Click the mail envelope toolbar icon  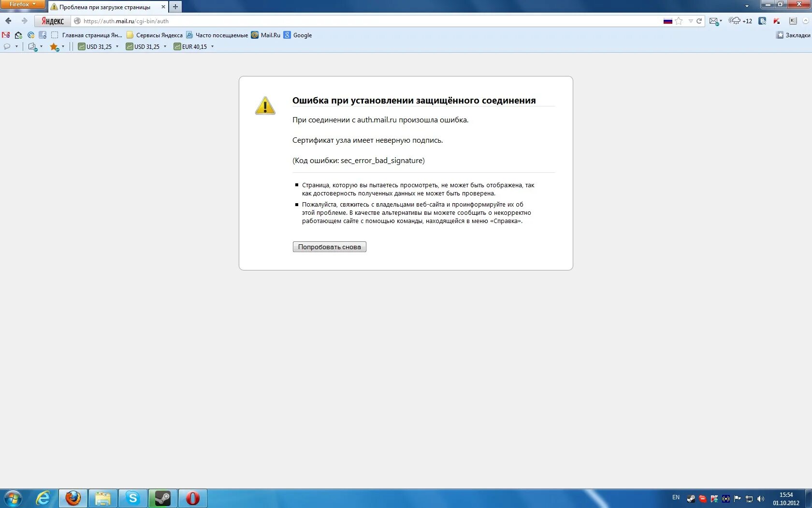point(713,21)
